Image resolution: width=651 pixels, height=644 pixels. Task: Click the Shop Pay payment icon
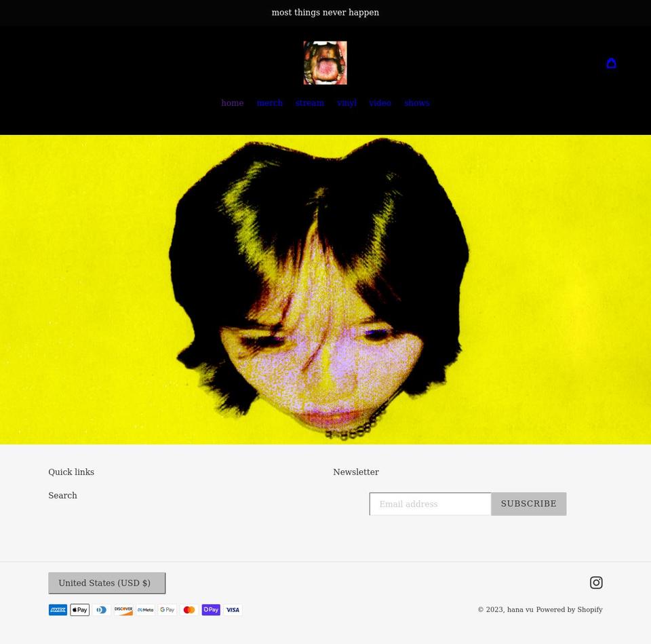click(211, 609)
